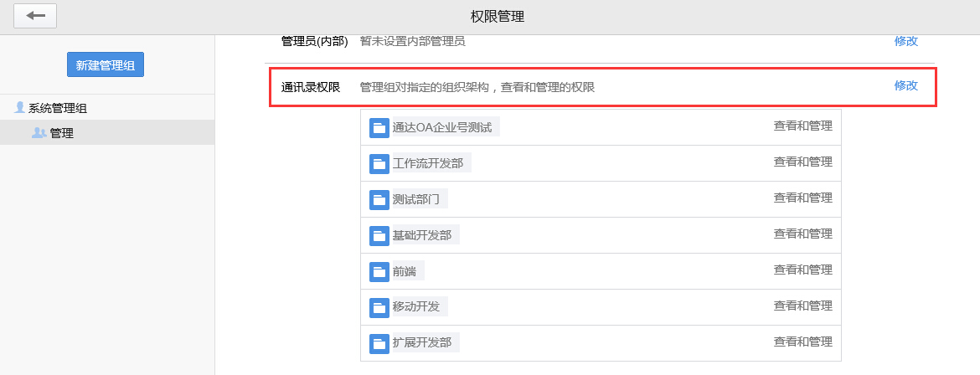Click folder icon beside 扩展开发部
Screen dimensions: 980x375
[x=379, y=343]
